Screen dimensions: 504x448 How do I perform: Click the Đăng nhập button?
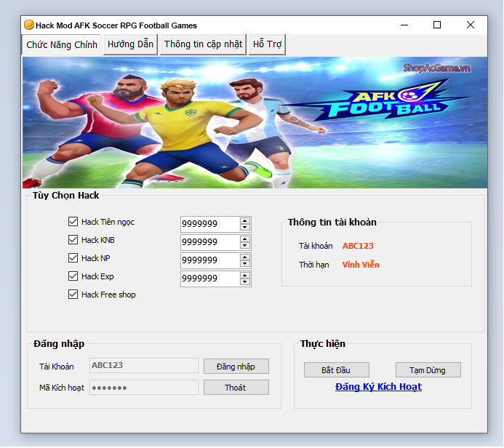click(x=236, y=367)
